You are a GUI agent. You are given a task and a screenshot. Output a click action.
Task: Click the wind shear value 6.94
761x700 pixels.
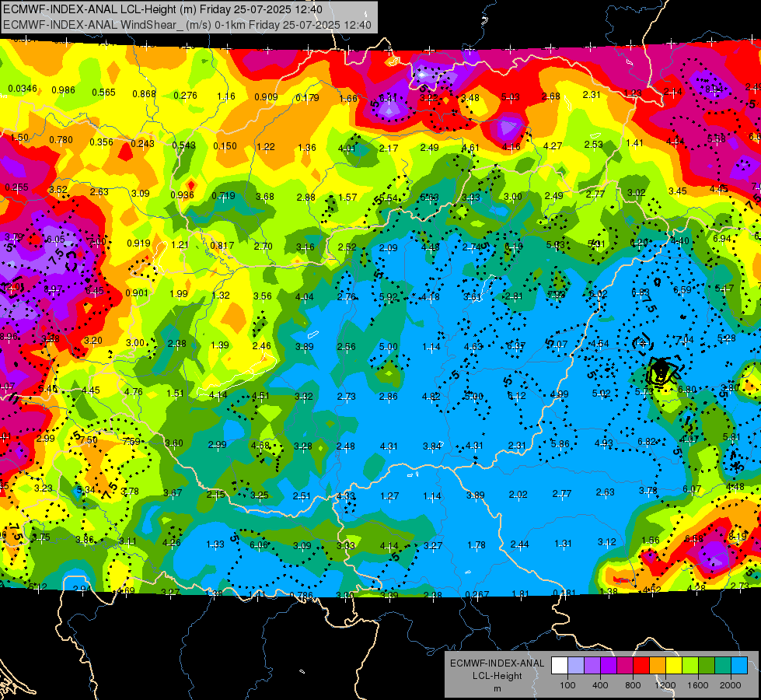pyautogui.click(x=722, y=239)
